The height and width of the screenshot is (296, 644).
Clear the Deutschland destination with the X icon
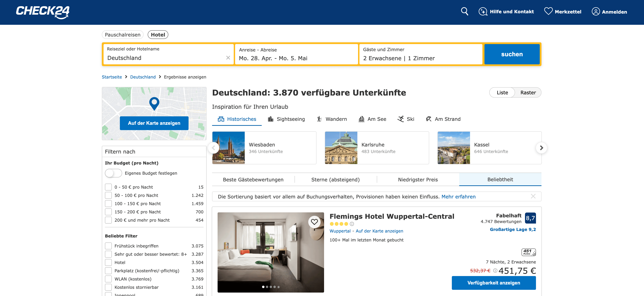[x=228, y=58]
